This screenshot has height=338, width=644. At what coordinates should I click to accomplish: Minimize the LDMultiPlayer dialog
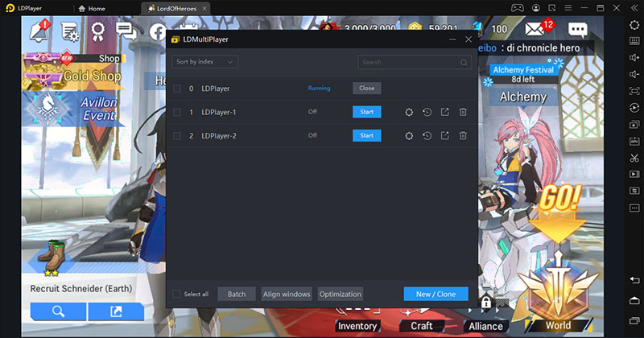click(x=452, y=39)
